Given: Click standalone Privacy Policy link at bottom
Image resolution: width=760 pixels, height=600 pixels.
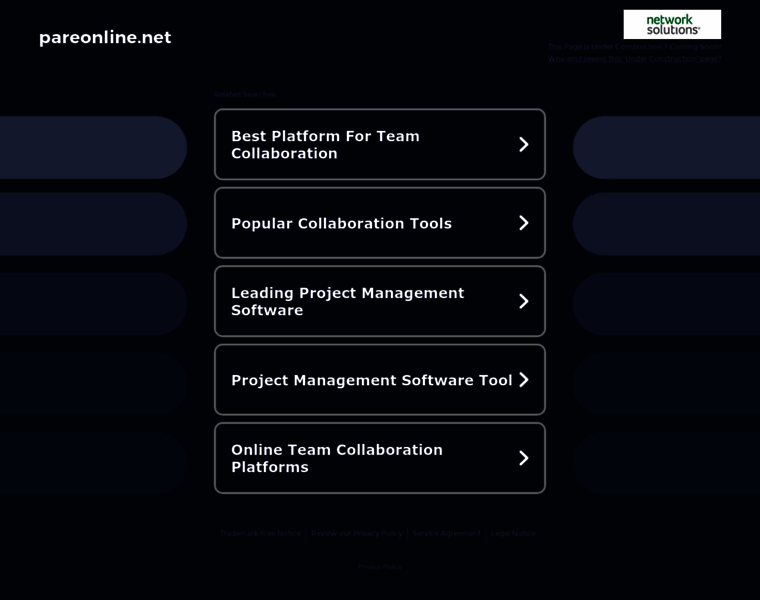Looking at the screenshot, I should tap(379, 566).
